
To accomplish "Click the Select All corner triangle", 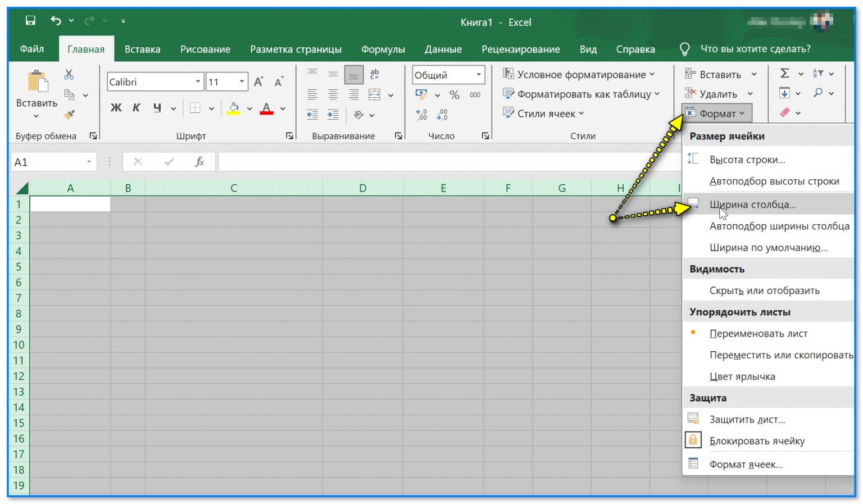I will tap(22, 188).
